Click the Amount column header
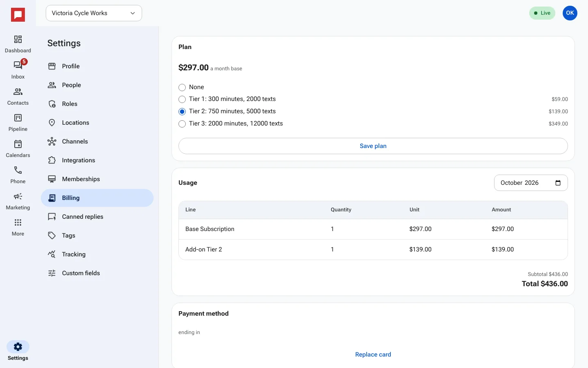This screenshot has height=368, width=588. click(501, 210)
